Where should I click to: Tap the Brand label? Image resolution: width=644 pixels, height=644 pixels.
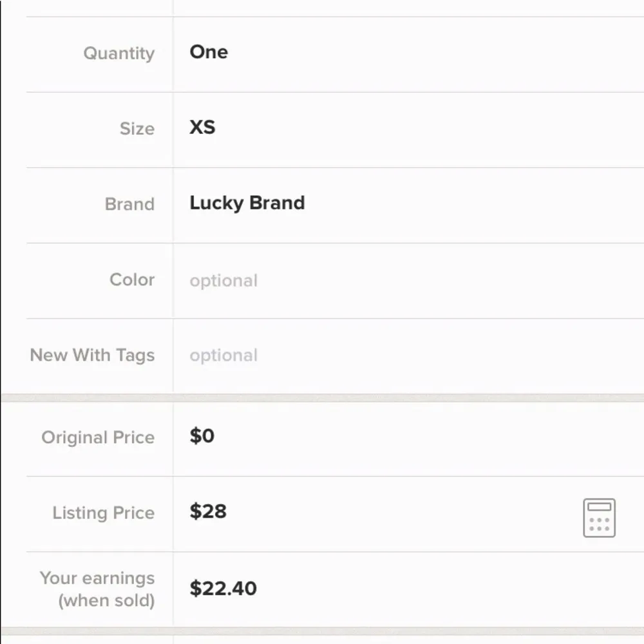click(129, 204)
